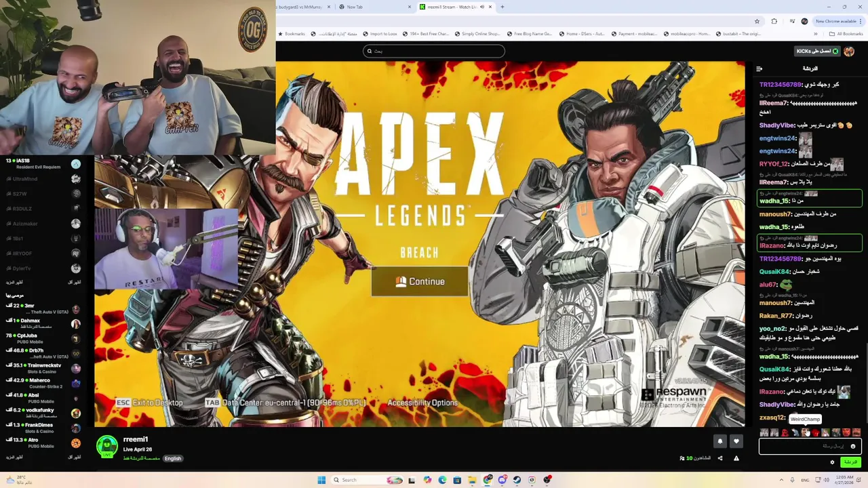Click alu67 username in chat

click(x=768, y=285)
